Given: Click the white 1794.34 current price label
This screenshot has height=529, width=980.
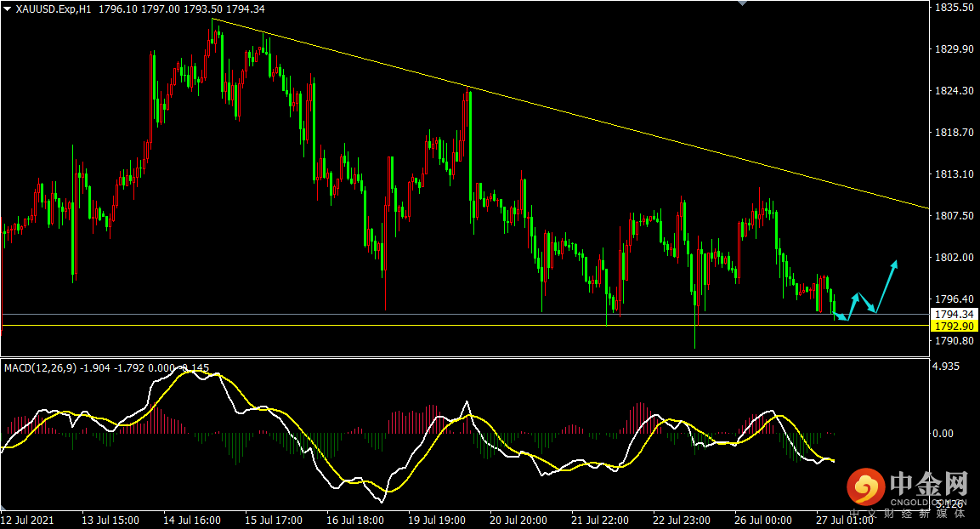Looking at the screenshot, I should [x=954, y=314].
